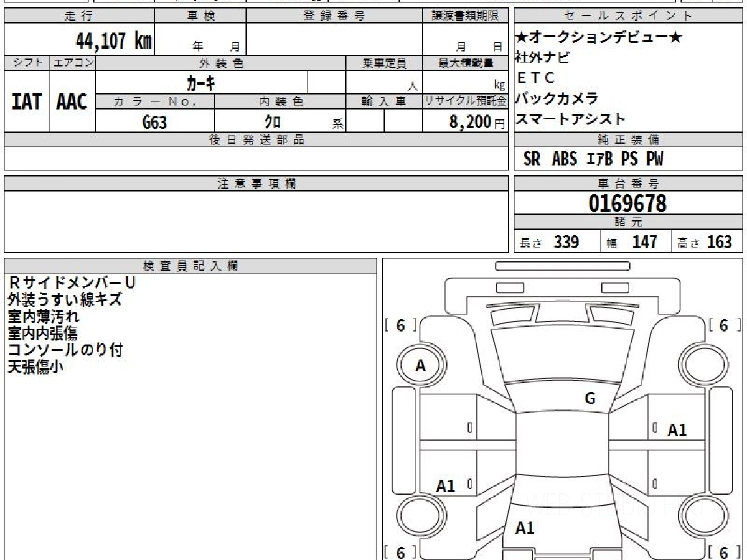
Task: Click the top-right [6] tire rating
Action: click(723, 325)
